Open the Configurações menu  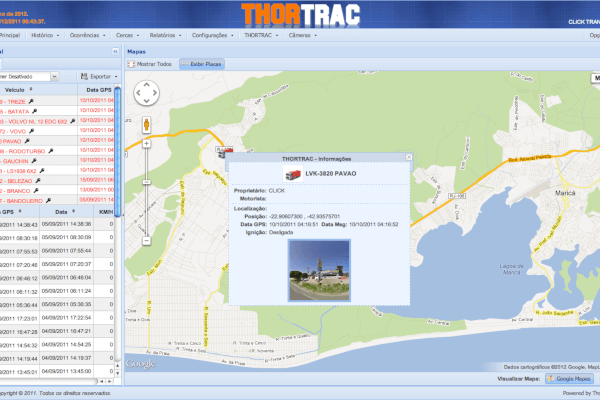(215, 34)
